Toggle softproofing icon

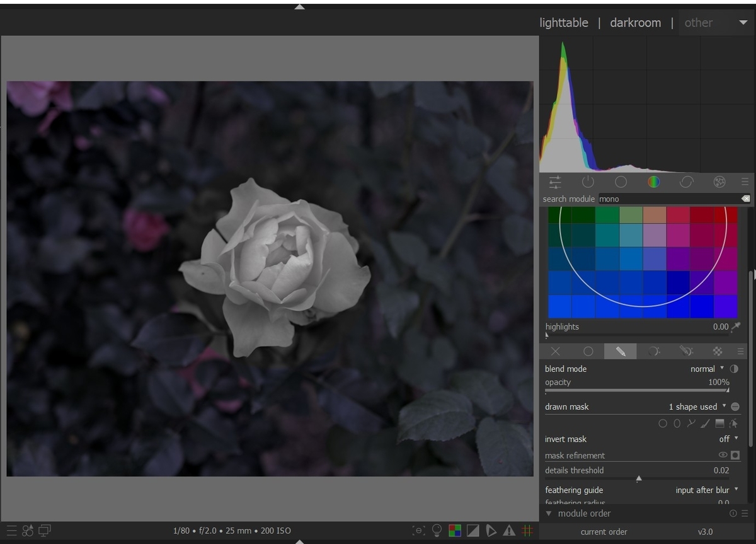click(x=491, y=531)
